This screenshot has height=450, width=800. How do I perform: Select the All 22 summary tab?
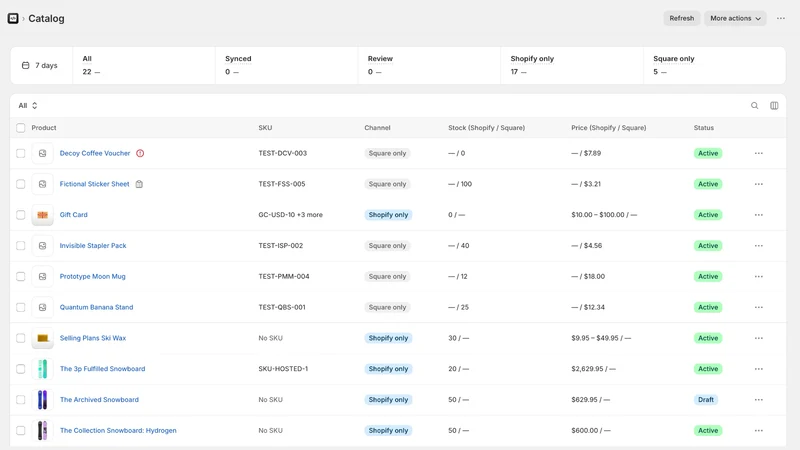[144, 65]
